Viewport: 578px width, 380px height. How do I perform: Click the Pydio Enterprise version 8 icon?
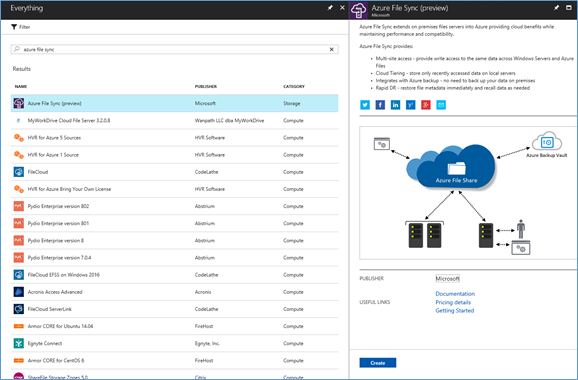[19, 241]
